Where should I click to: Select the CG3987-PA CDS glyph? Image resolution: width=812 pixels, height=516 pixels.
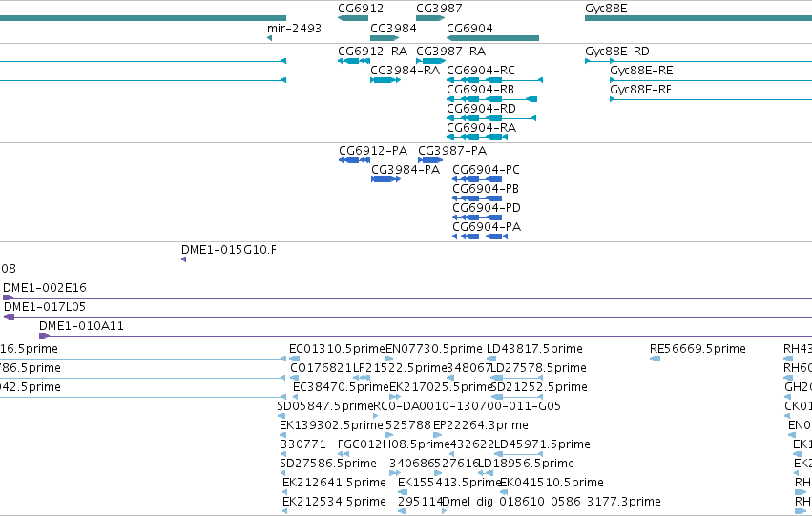430,160
